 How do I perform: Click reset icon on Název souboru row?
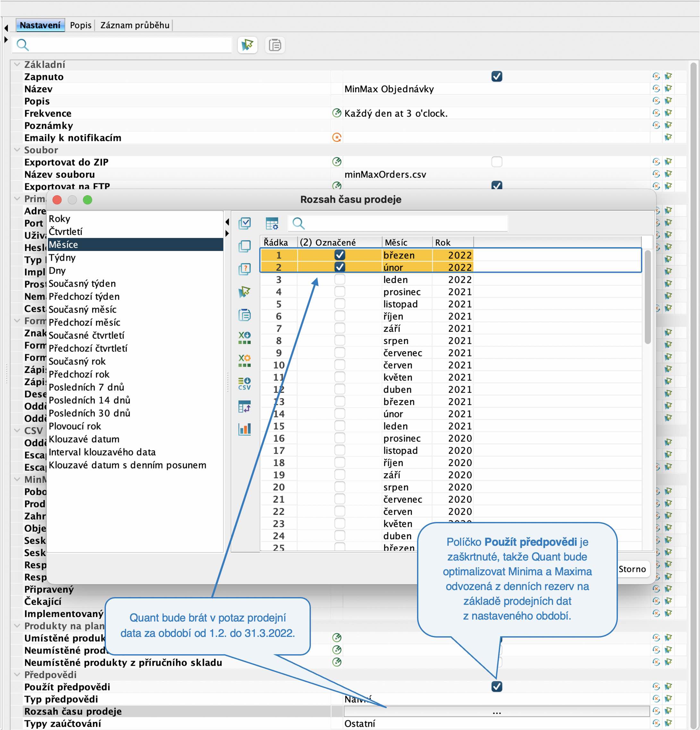656,174
